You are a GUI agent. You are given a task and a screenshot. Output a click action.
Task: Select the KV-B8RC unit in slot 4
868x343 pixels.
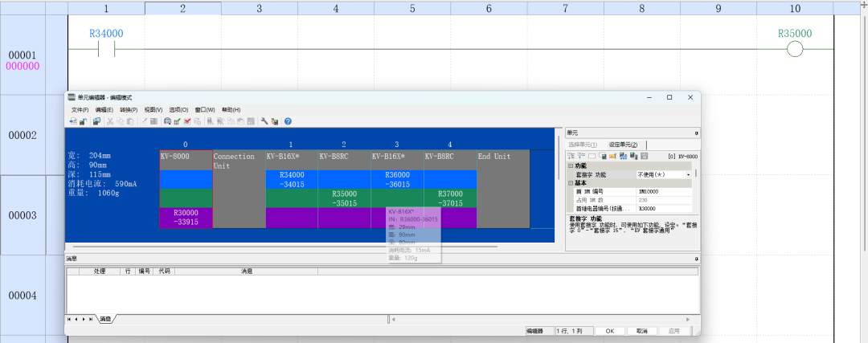pyautogui.click(x=451, y=189)
